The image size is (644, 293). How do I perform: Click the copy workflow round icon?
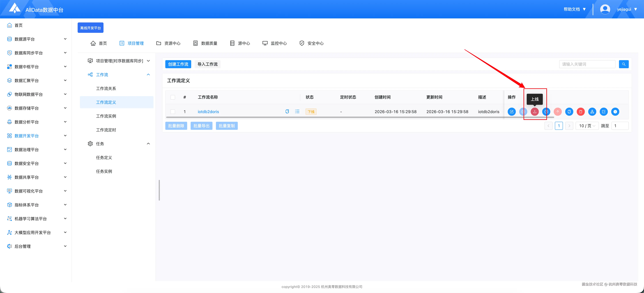tap(569, 112)
